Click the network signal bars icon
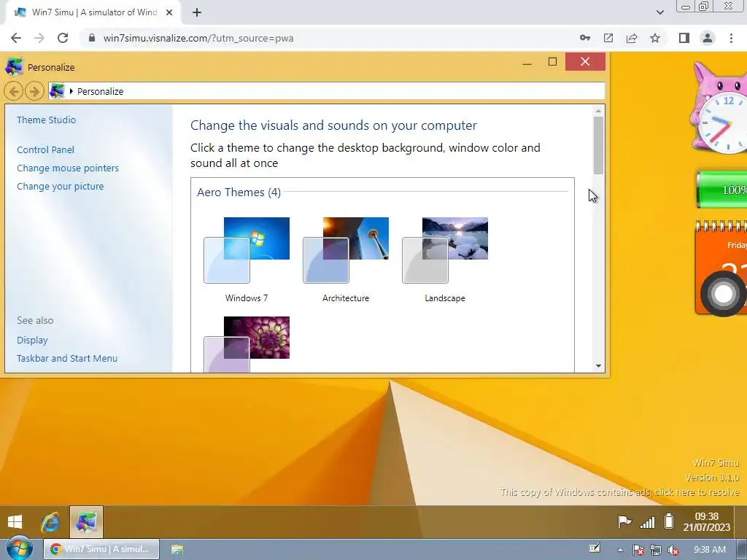Image resolution: width=747 pixels, height=560 pixels. coord(647,522)
